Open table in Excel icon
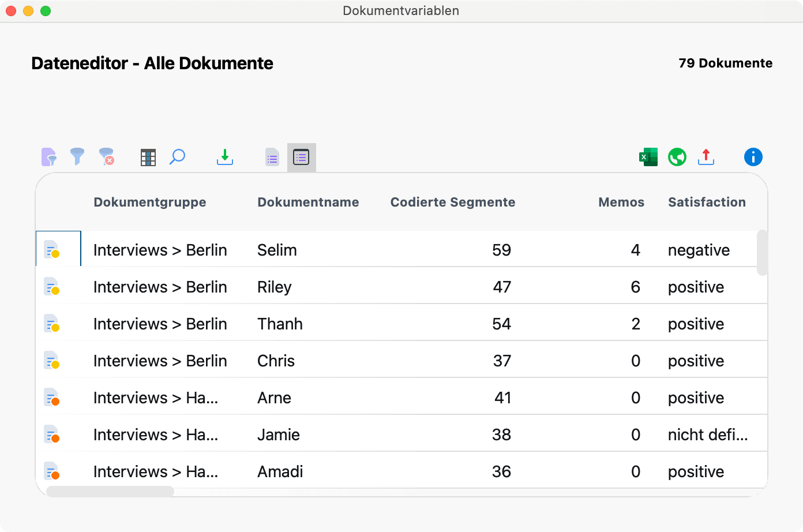This screenshot has height=532, width=803. pos(648,157)
